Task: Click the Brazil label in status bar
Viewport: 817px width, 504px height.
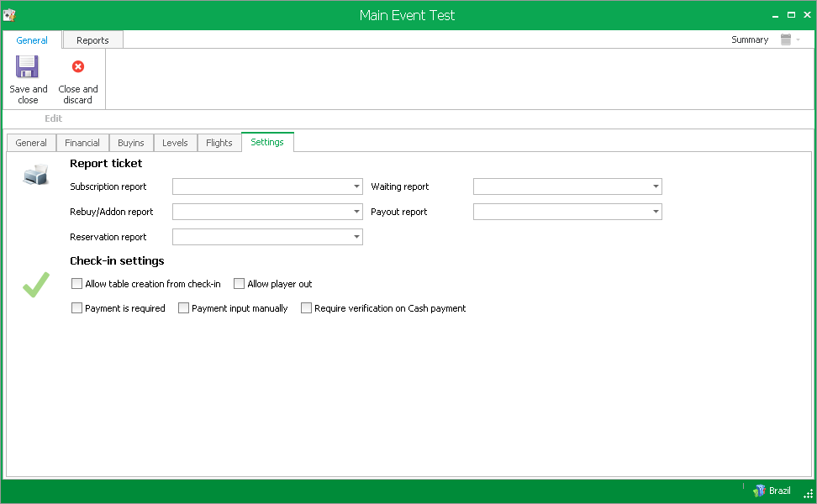Action: click(x=779, y=491)
